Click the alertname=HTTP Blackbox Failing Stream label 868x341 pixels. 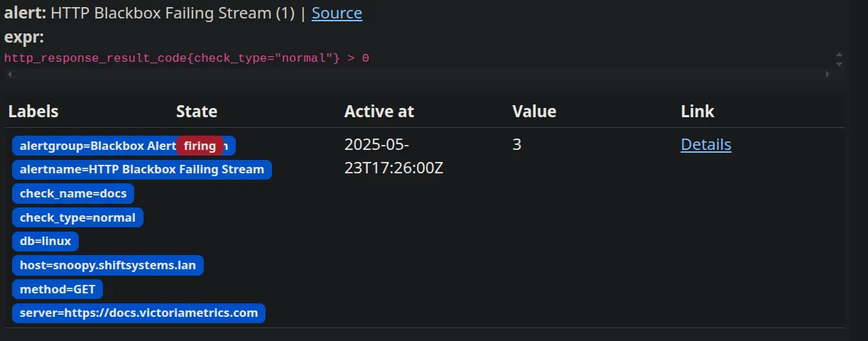coord(142,169)
